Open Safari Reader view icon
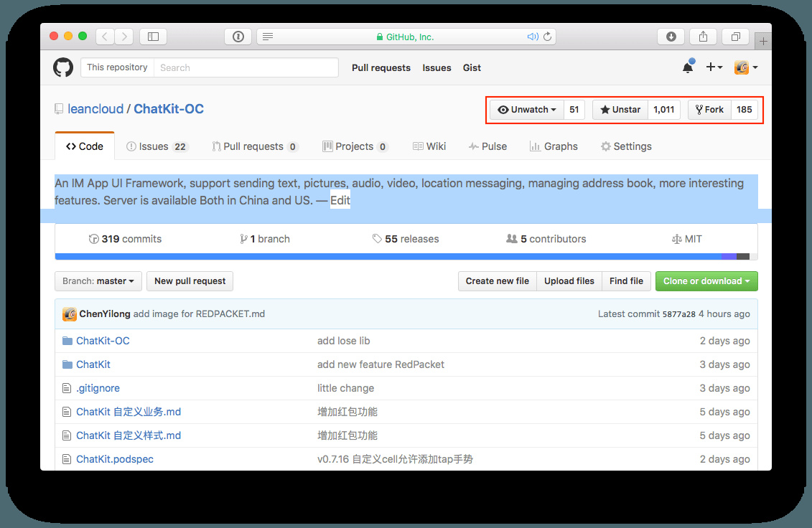This screenshot has width=812, height=528. (x=268, y=37)
